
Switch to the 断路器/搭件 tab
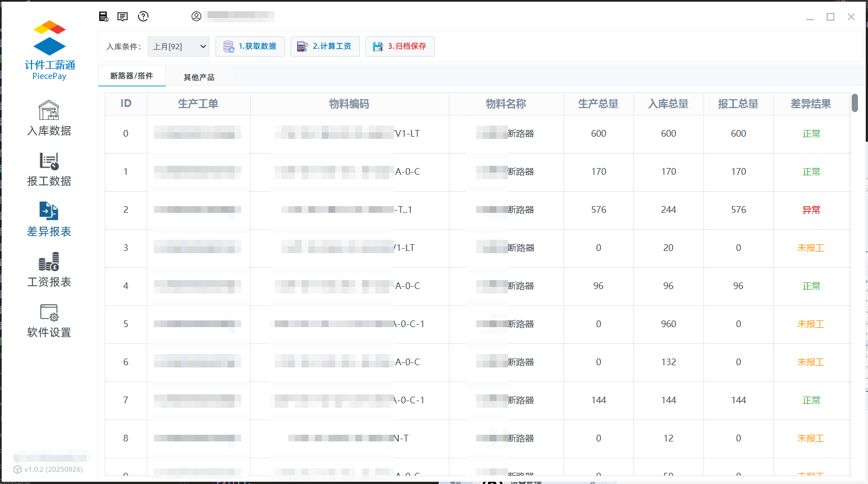[132, 76]
